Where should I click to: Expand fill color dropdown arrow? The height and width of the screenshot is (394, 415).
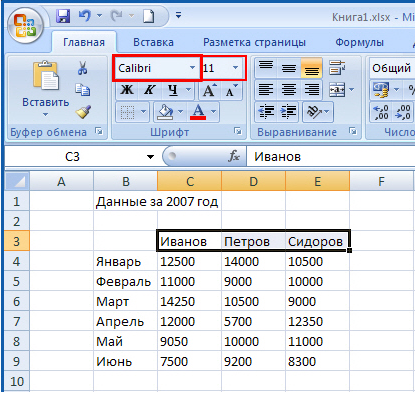180,112
